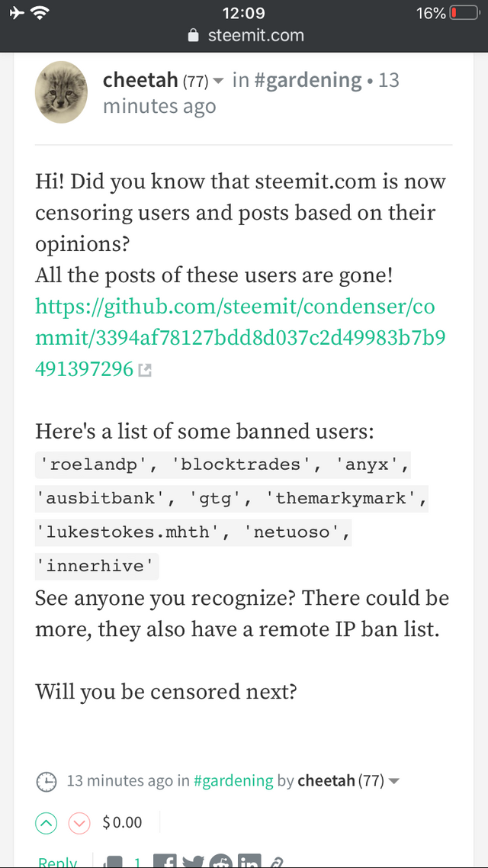The height and width of the screenshot is (868, 488).
Task: Tap the clock timestamp icon
Action: (x=47, y=782)
